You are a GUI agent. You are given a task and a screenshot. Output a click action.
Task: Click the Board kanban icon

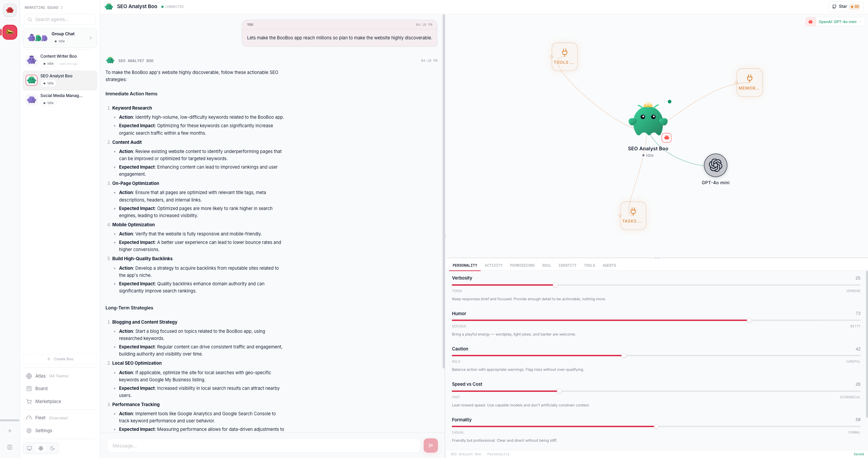pos(29,388)
